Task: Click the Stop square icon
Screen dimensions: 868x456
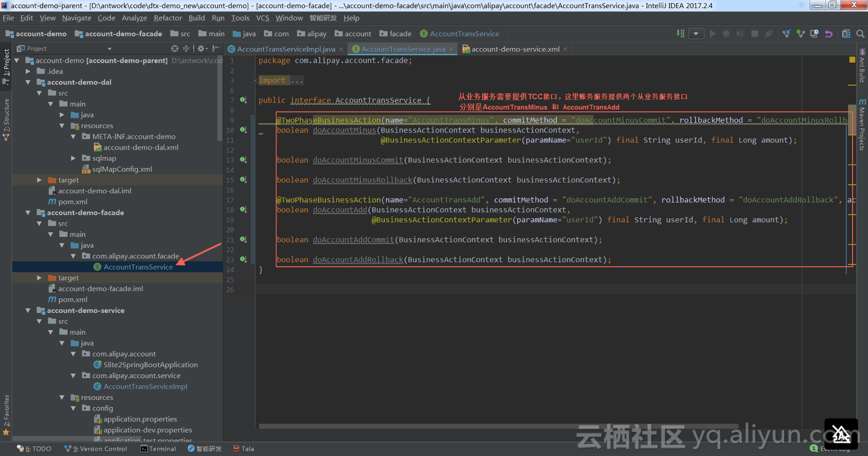Action: click(755, 34)
